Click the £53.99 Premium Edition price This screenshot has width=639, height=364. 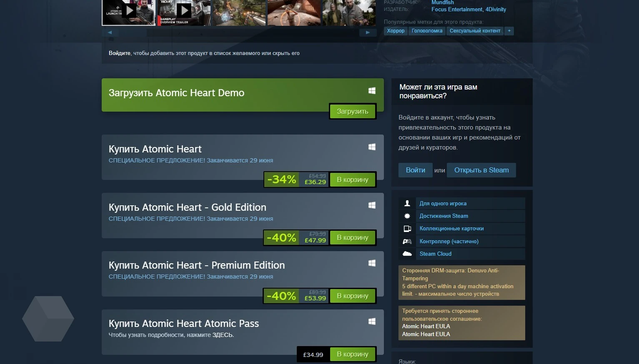click(x=315, y=298)
